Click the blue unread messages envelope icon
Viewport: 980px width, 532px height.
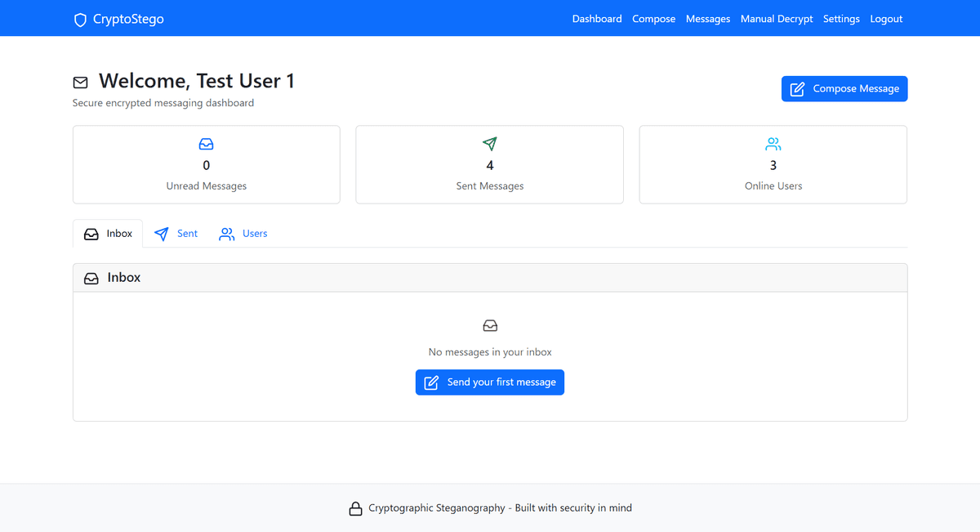coord(206,143)
